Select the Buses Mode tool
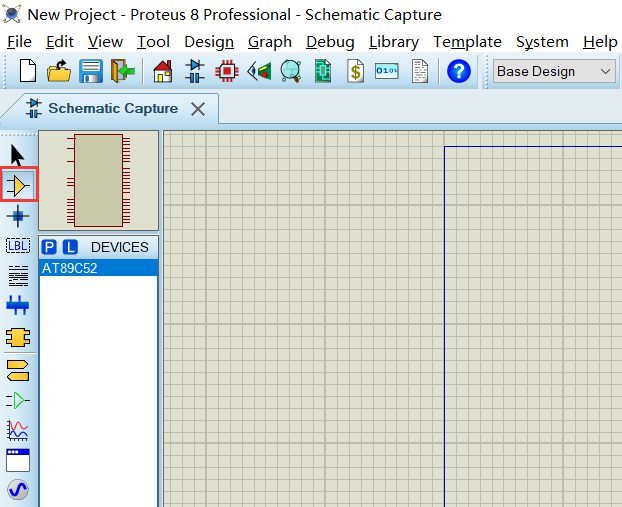Viewport: 622px width, 507px height. tap(18, 305)
